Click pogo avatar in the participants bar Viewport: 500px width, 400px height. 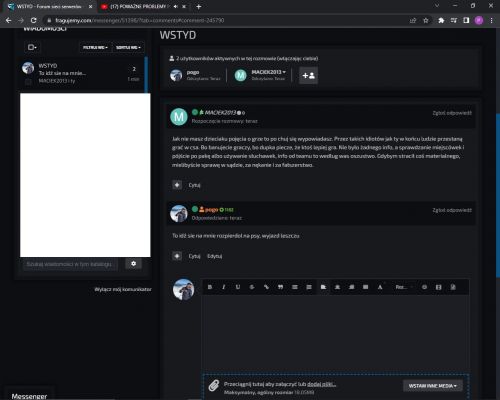pos(176,75)
